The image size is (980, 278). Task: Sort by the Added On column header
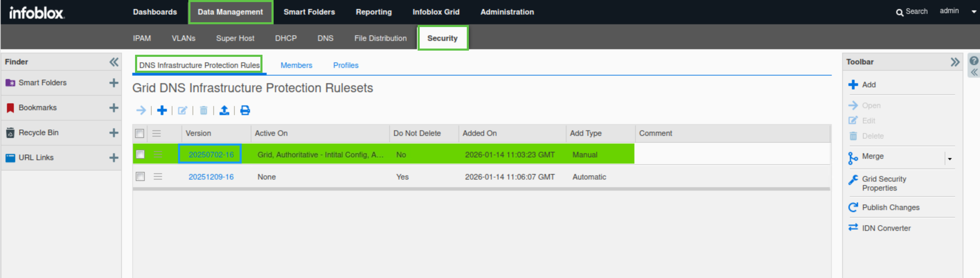pyautogui.click(x=480, y=133)
